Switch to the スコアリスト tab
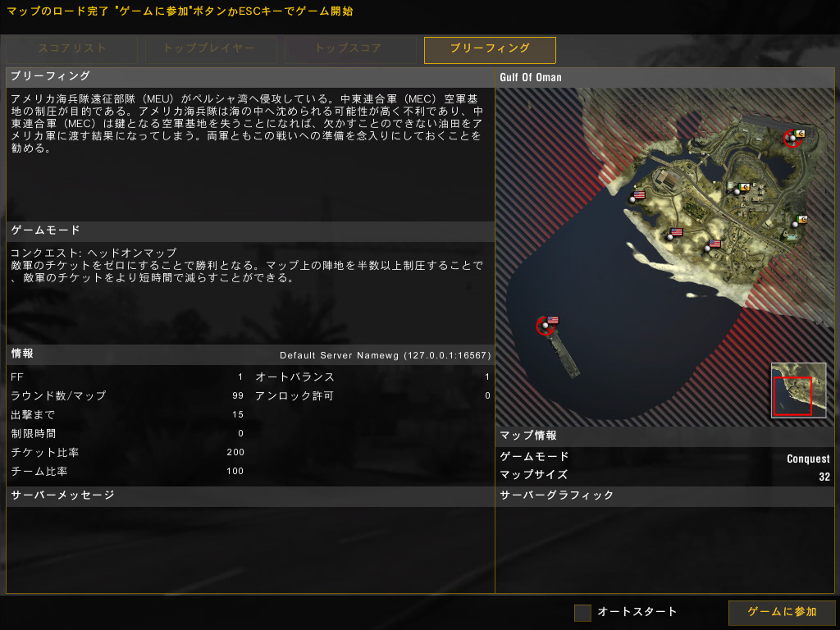Viewport: 840px width, 630px height. coord(72,50)
